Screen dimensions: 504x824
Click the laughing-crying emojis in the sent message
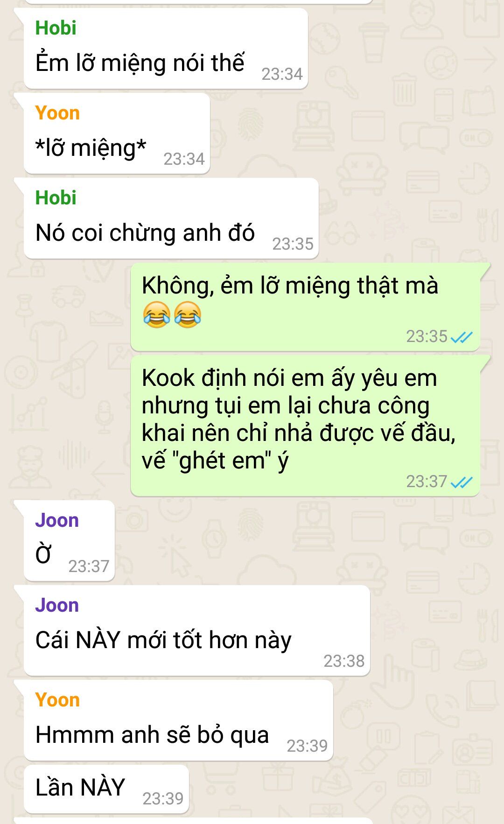coord(172,314)
